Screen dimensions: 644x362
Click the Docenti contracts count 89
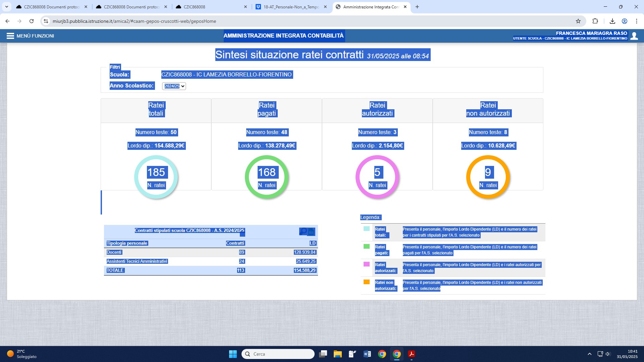tap(242, 252)
